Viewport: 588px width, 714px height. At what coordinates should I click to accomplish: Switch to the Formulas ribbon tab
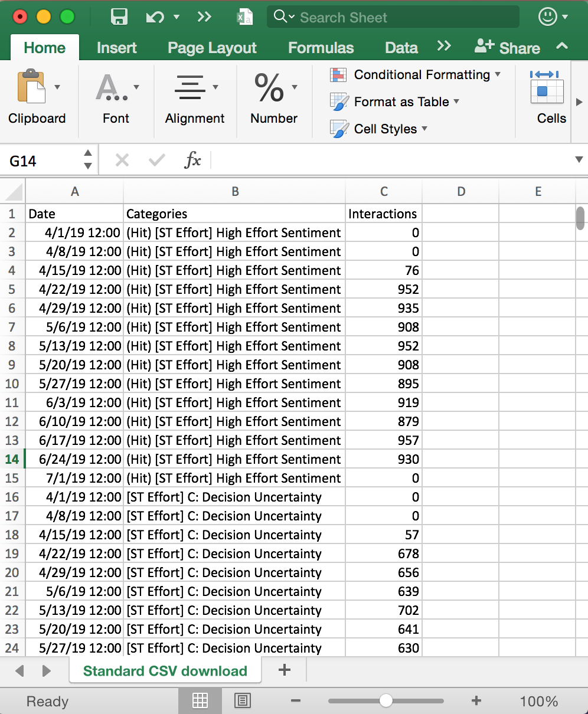(x=321, y=48)
